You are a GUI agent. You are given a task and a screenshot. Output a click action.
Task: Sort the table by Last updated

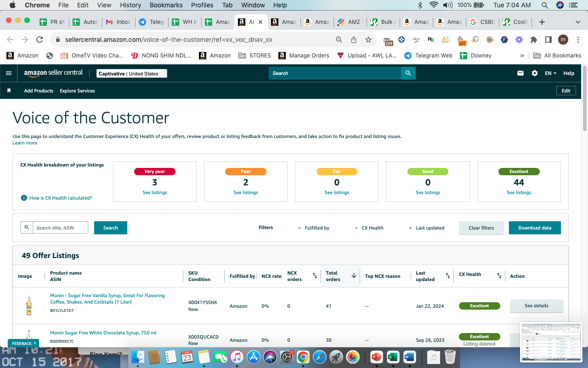pyautogui.click(x=448, y=276)
